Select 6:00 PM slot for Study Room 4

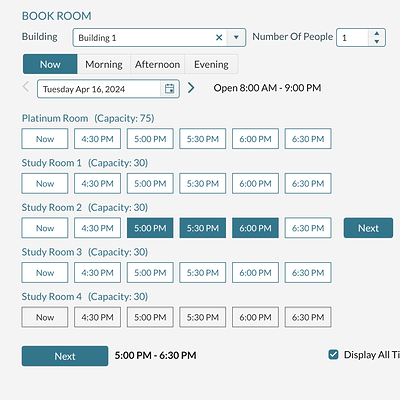click(x=255, y=317)
